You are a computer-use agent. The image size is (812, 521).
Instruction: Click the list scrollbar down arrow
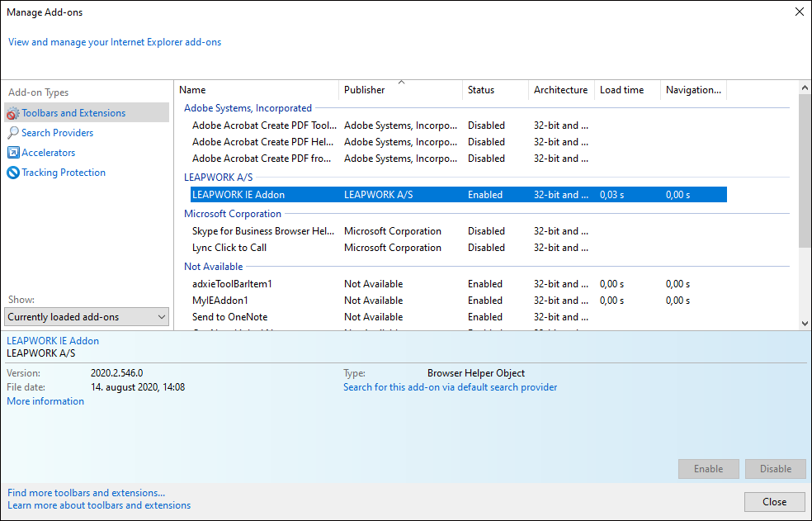pos(805,324)
